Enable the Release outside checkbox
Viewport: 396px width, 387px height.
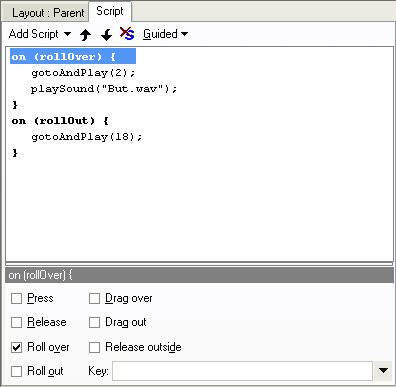pyautogui.click(x=94, y=347)
